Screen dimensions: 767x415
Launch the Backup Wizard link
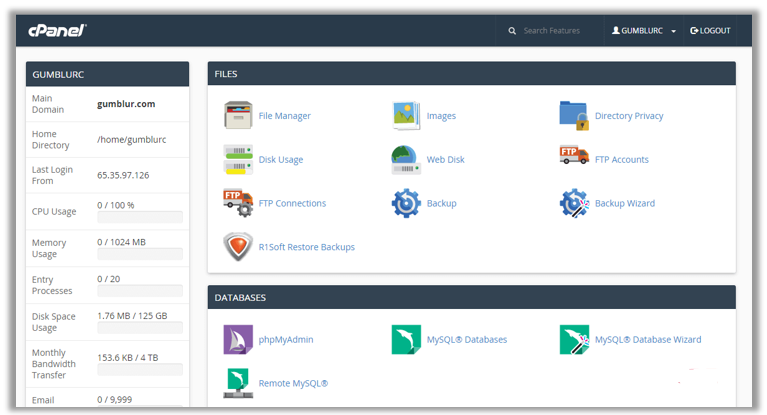pyautogui.click(x=625, y=203)
